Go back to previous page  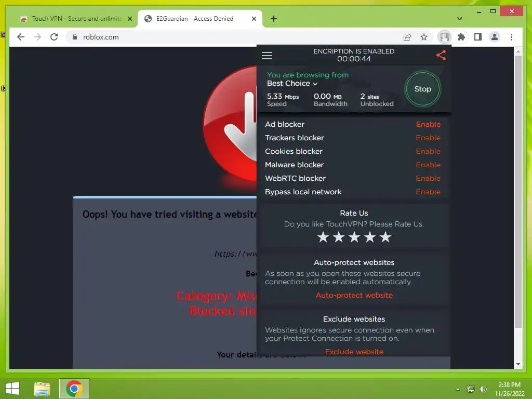(21, 37)
